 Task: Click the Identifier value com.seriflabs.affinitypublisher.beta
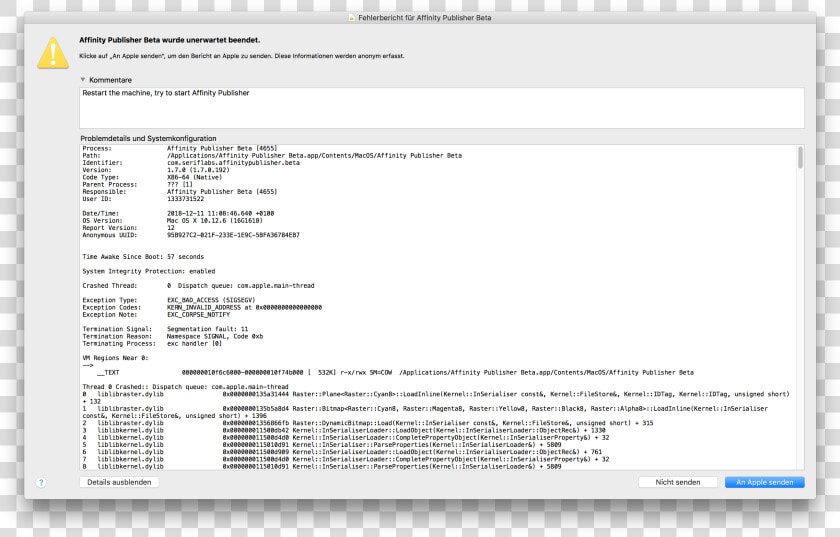233,163
